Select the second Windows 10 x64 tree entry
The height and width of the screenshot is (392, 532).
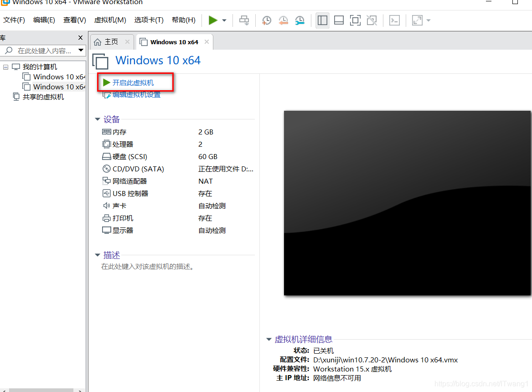(54, 87)
